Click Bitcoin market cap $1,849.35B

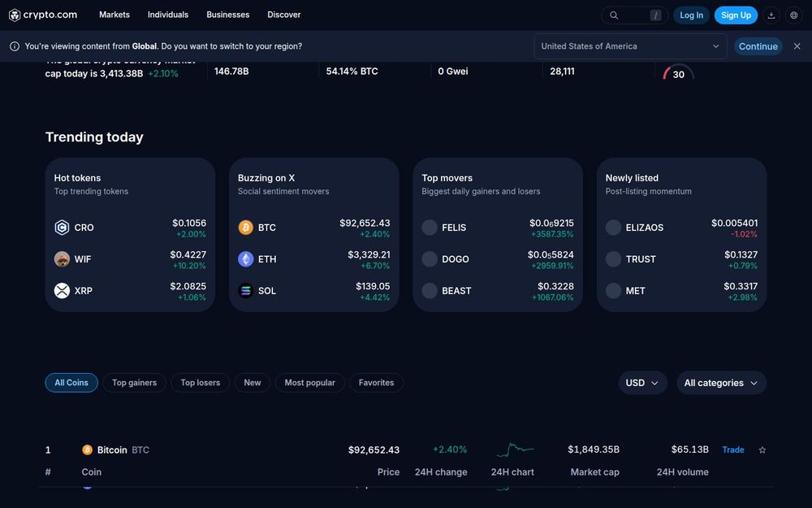coord(594,449)
